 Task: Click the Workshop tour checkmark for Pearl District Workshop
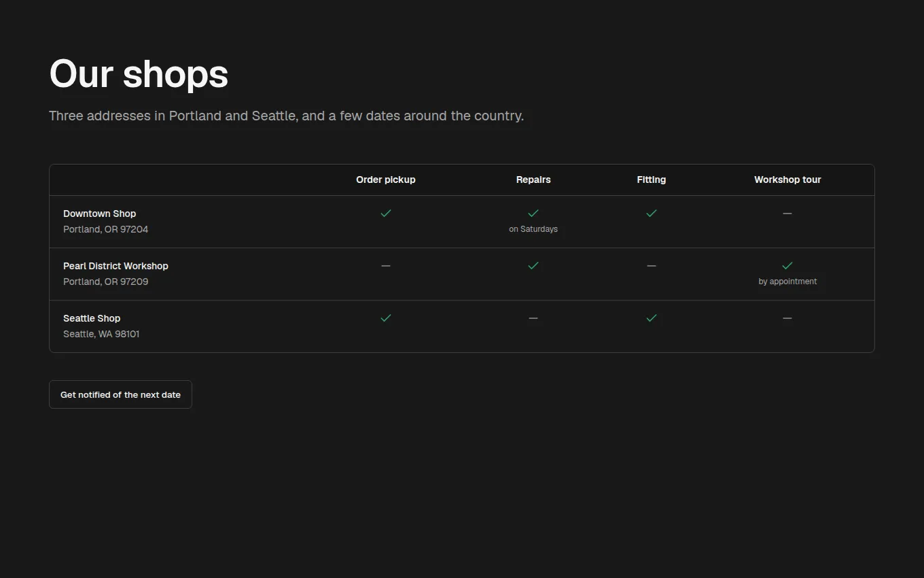coord(787,266)
